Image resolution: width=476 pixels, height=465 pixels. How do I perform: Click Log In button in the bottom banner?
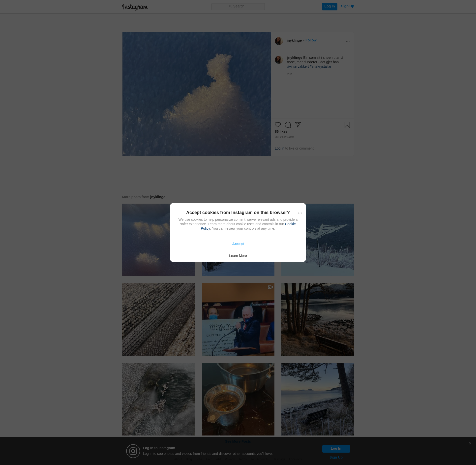(x=336, y=449)
